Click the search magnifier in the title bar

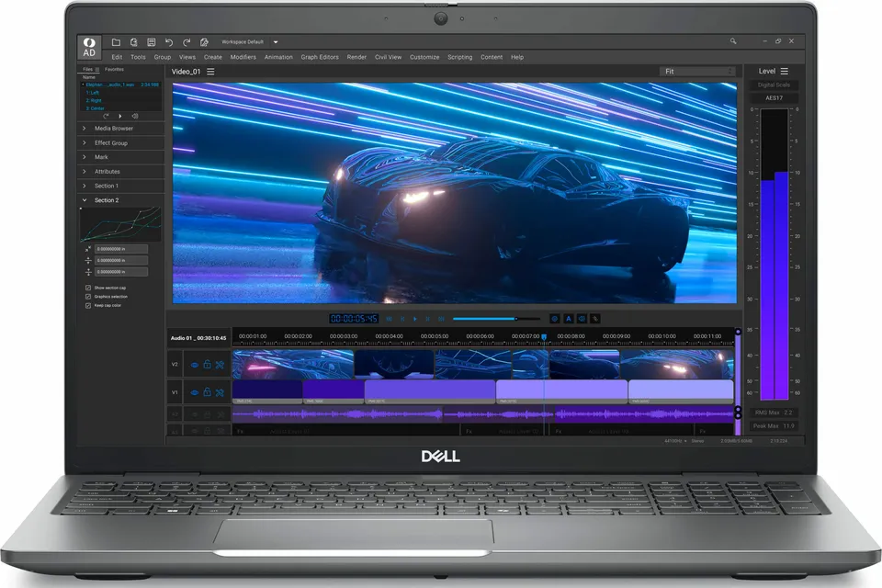pyautogui.click(x=733, y=41)
